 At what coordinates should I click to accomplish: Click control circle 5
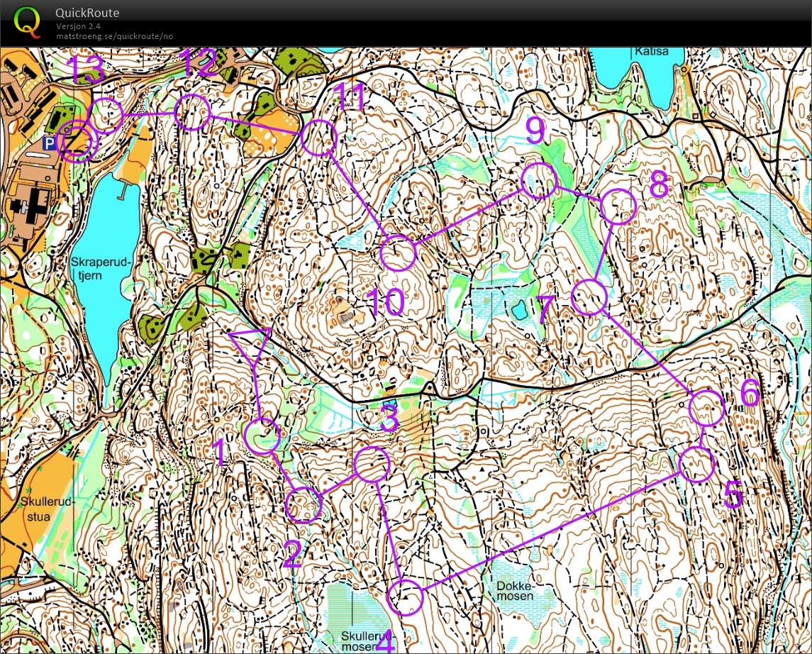coord(696,465)
